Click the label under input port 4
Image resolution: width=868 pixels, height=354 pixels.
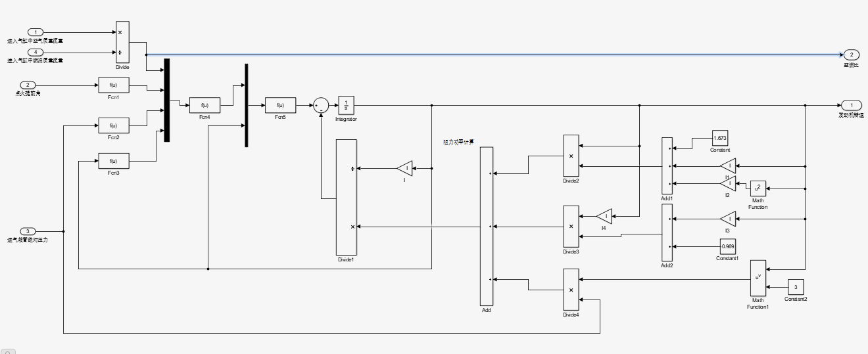[x=35, y=60]
